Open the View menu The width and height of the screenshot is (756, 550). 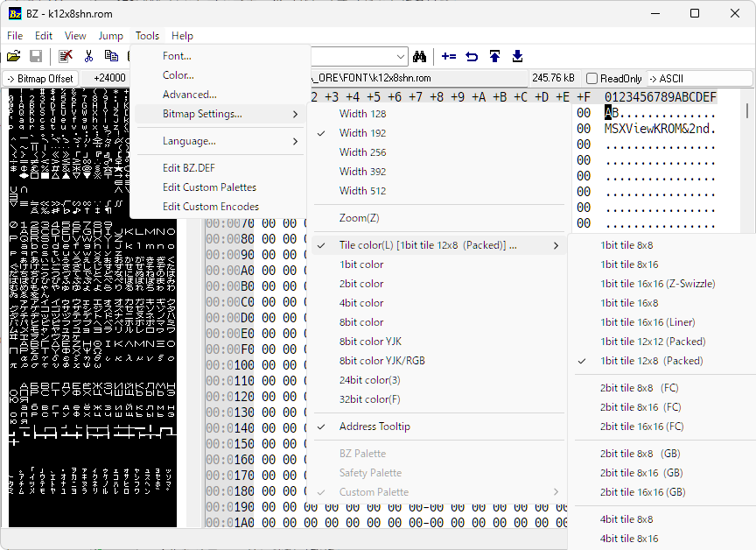[x=75, y=36]
